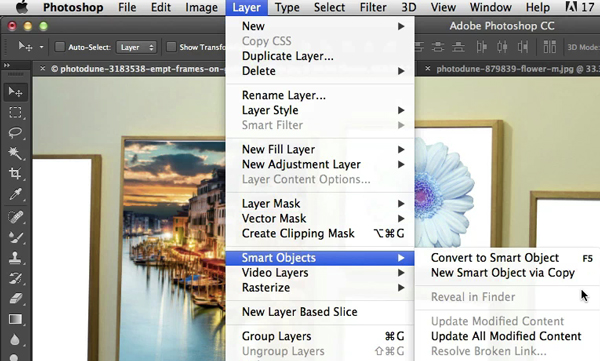Pick the Crop tool
This screenshot has height=361, width=600.
point(15,173)
